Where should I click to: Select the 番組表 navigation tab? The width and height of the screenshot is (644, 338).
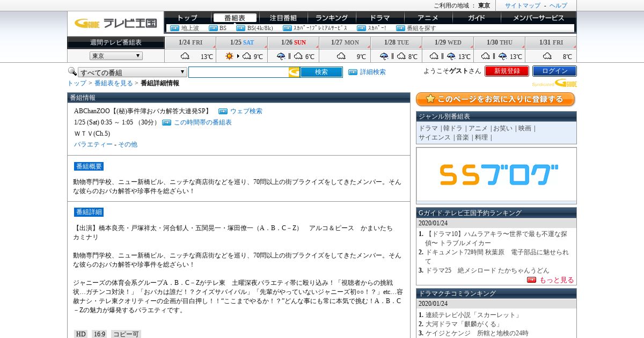[234, 18]
